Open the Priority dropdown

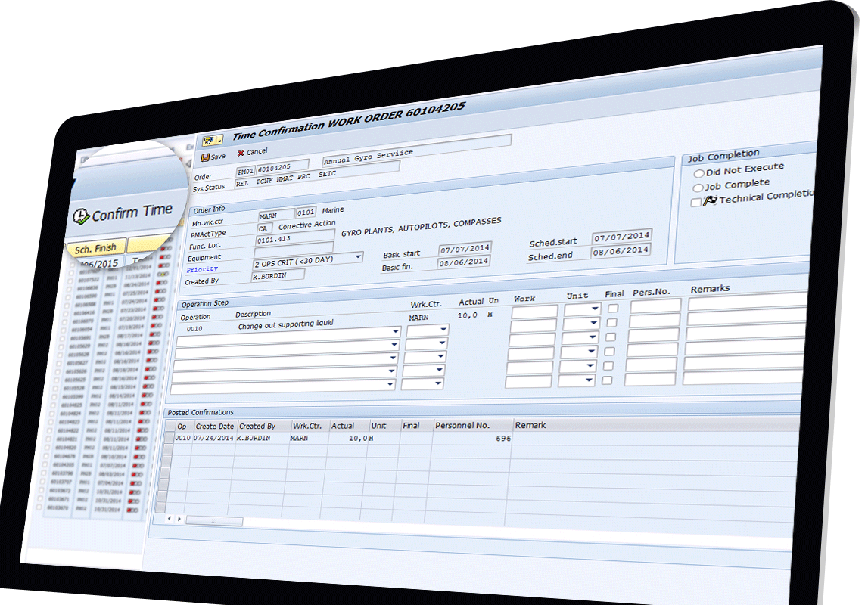[x=358, y=258]
